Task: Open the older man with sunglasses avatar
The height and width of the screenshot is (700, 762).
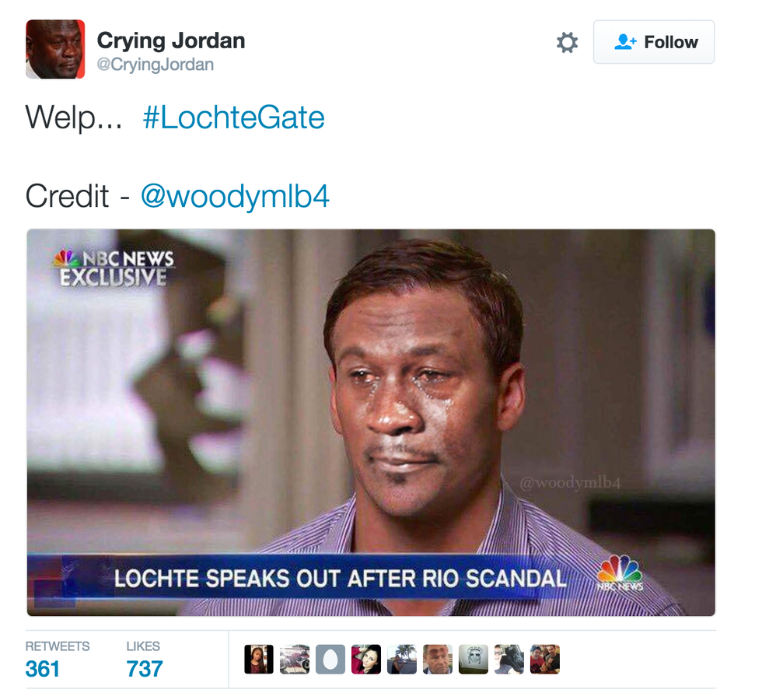Action: (437, 660)
